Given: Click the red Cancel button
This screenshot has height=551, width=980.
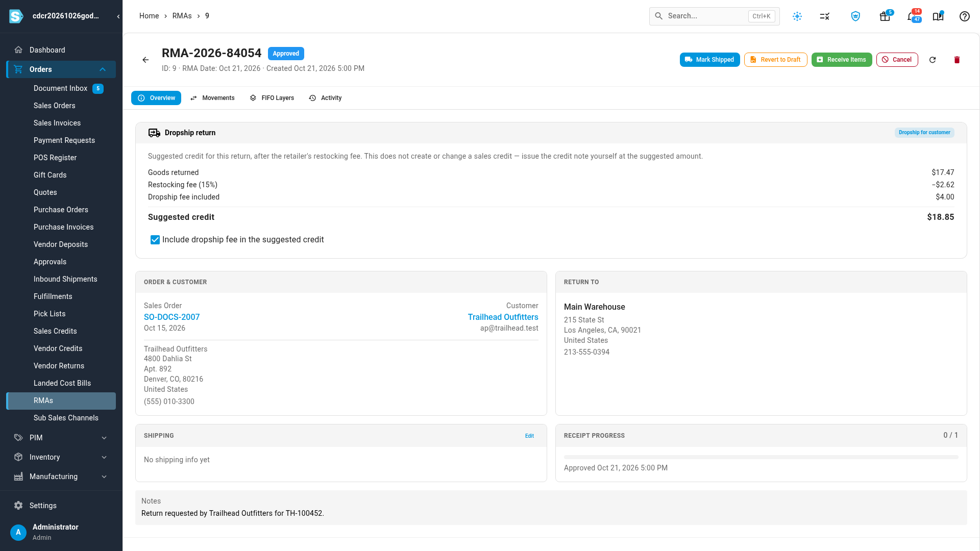Looking at the screenshot, I should coord(897,60).
